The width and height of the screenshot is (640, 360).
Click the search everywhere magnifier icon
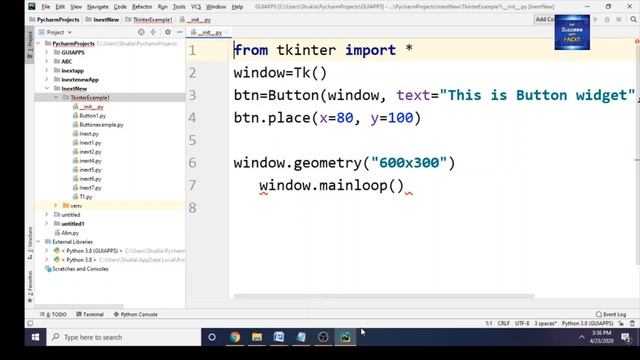[633, 20]
